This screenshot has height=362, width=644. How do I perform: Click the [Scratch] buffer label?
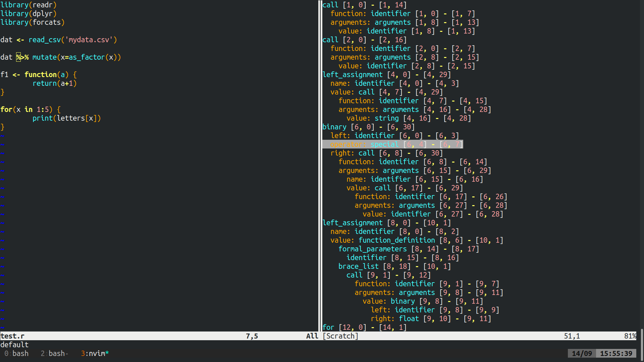(x=340, y=336)
